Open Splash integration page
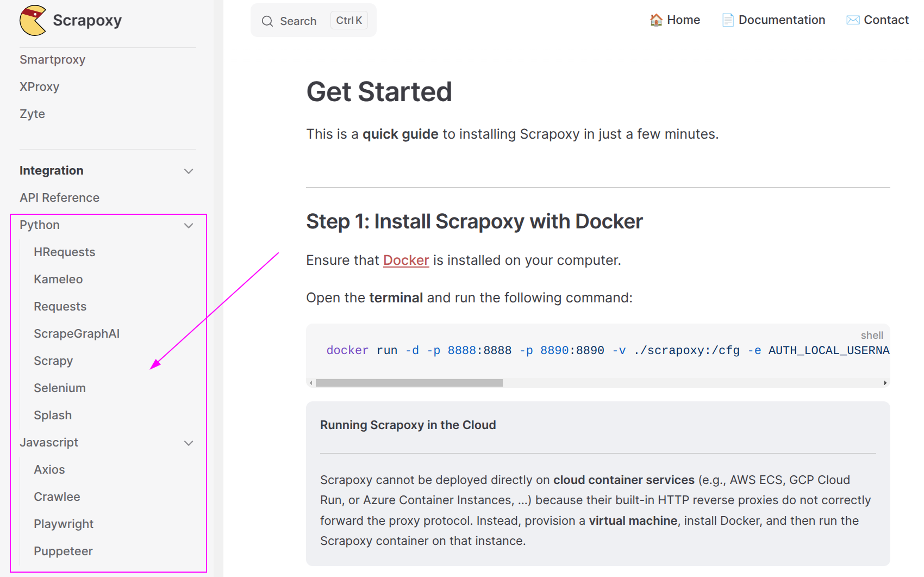Screen dimensions: 924x577 click(53, 415)
